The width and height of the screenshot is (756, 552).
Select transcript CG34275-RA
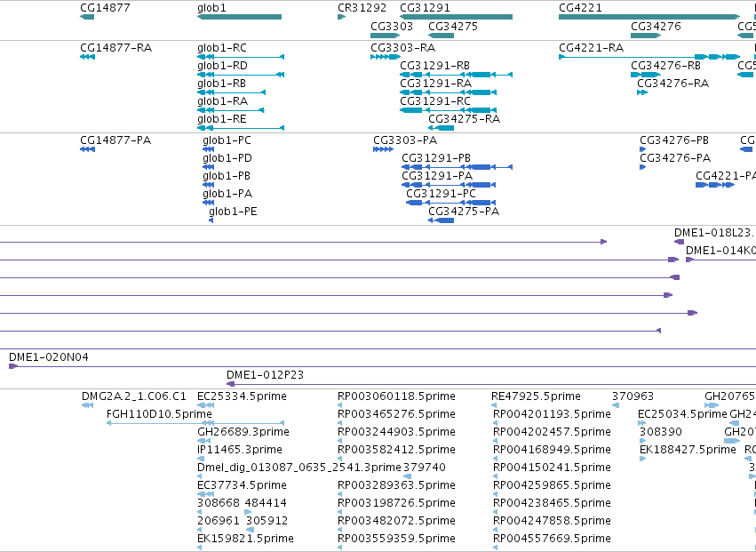[442, 128]
